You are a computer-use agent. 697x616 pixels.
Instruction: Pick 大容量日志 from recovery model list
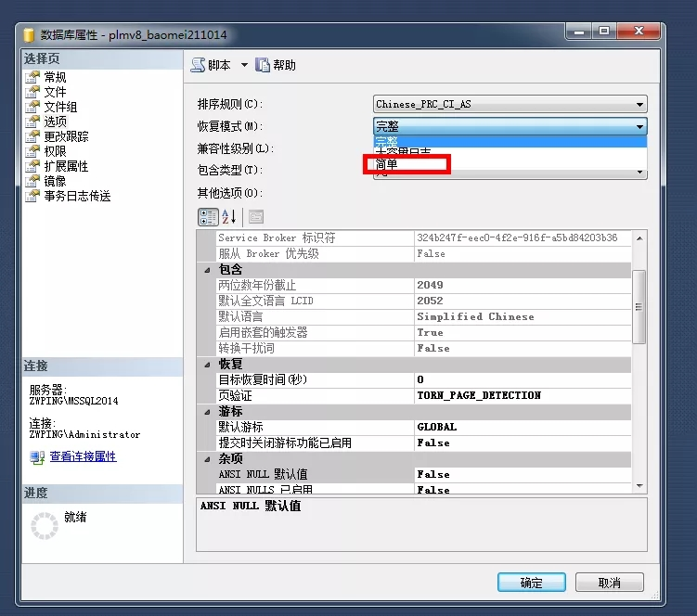tap(402, 151)
